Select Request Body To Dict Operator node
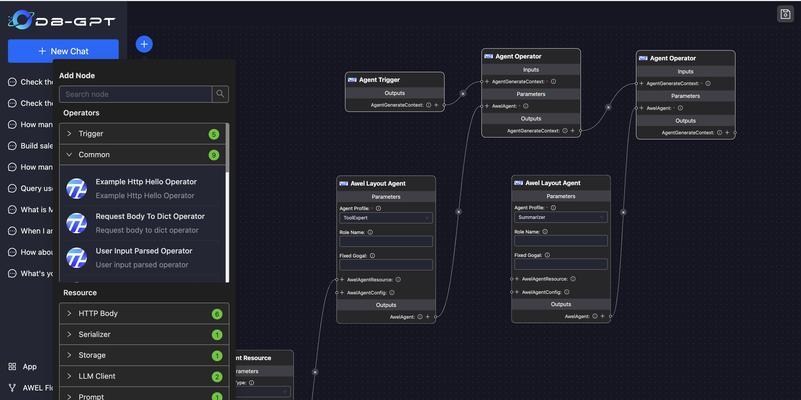 143,223
